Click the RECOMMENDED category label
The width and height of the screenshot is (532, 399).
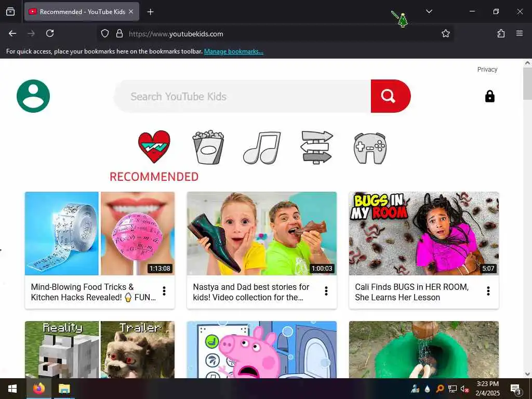tap(154, 177)
